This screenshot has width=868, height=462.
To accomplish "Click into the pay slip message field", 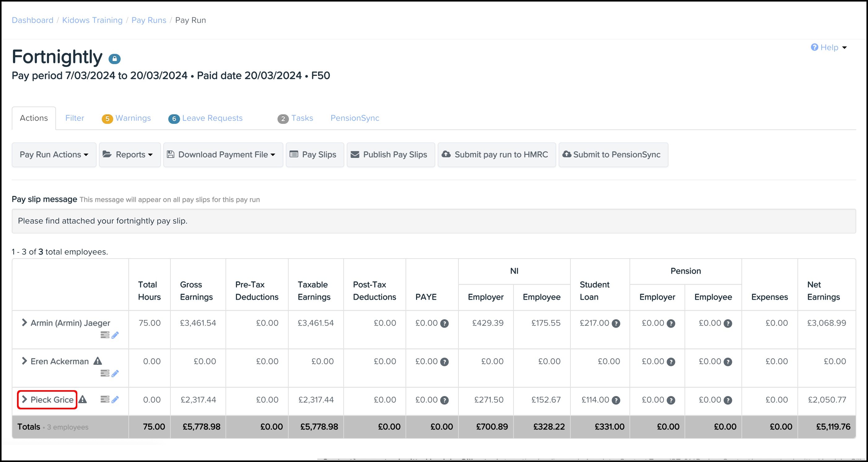I will (x=433, y=221).
